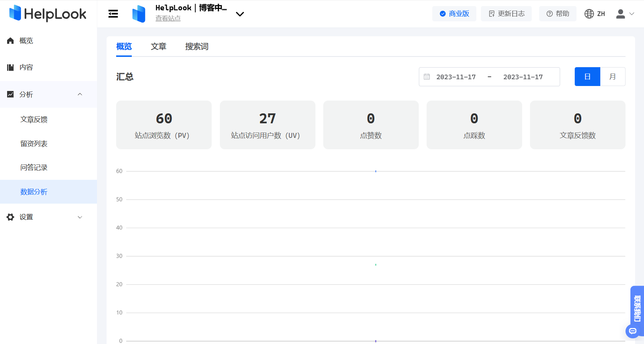Click the sidebar collapse hamburger icon
The height and width of the screenshot is (344, 644).
point(113,14)
